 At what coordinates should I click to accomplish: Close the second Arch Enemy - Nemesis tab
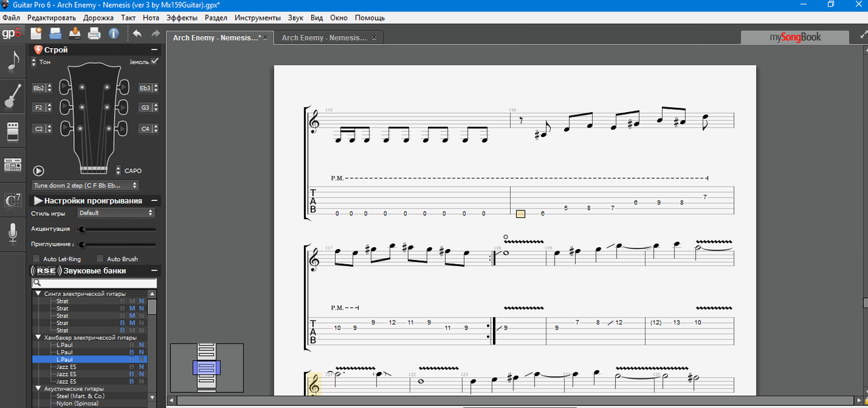coord(374,38)
